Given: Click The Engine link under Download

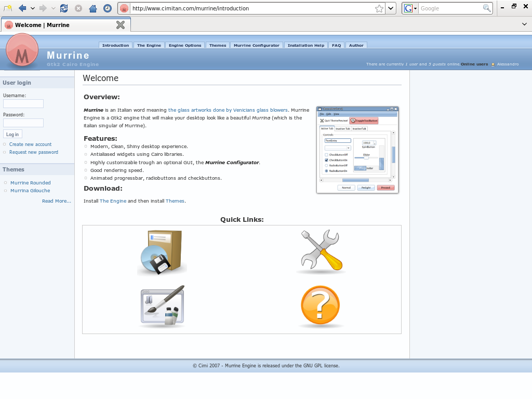Looking at the screenshot, I should pyautogui.click(x=113, y=201).
